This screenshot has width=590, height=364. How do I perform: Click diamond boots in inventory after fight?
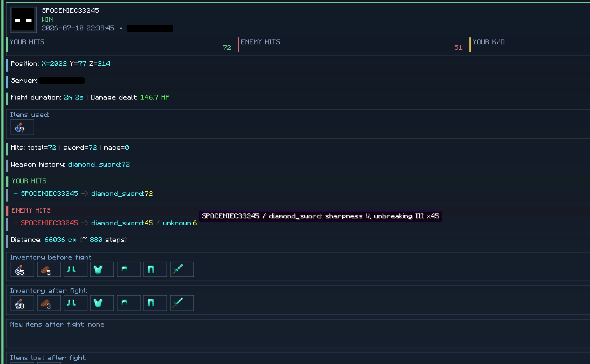76,303
